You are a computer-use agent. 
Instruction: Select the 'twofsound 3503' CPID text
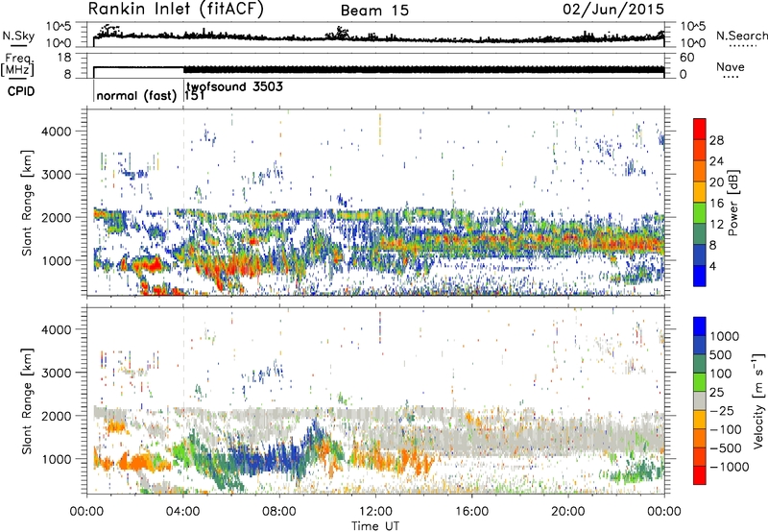(234, 87)
